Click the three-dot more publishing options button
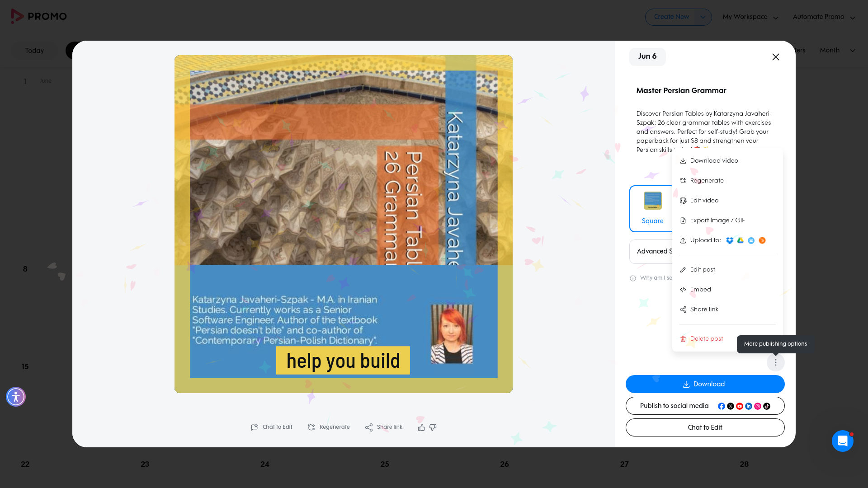 click(x=776, y=362)
